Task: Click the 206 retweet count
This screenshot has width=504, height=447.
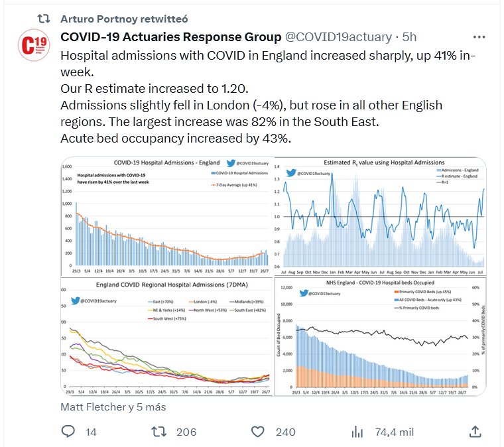Action: 186,432
